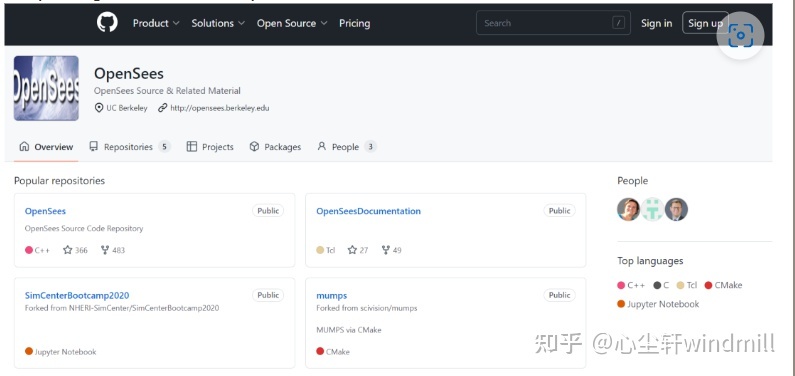Viewport: 795px width, 376px height.
Task: Open the OpenSeesDocumentation repository link
Action: point(369,211)
